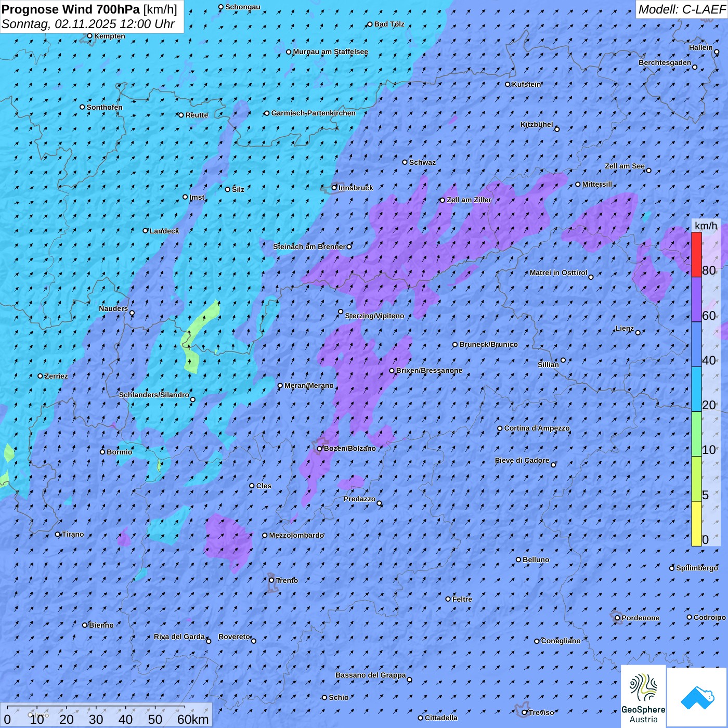Click the 'Rovereto' label

point(234,636)
